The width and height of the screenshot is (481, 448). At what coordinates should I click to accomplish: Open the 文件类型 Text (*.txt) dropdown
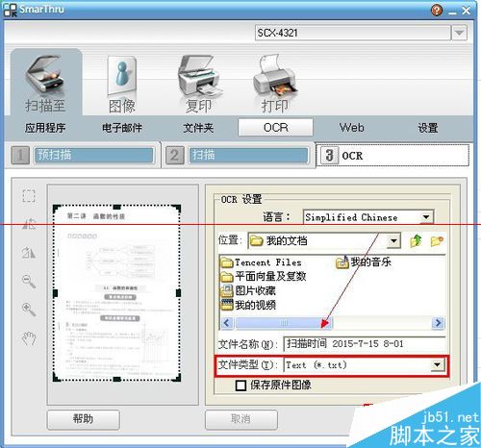point(437,364)
